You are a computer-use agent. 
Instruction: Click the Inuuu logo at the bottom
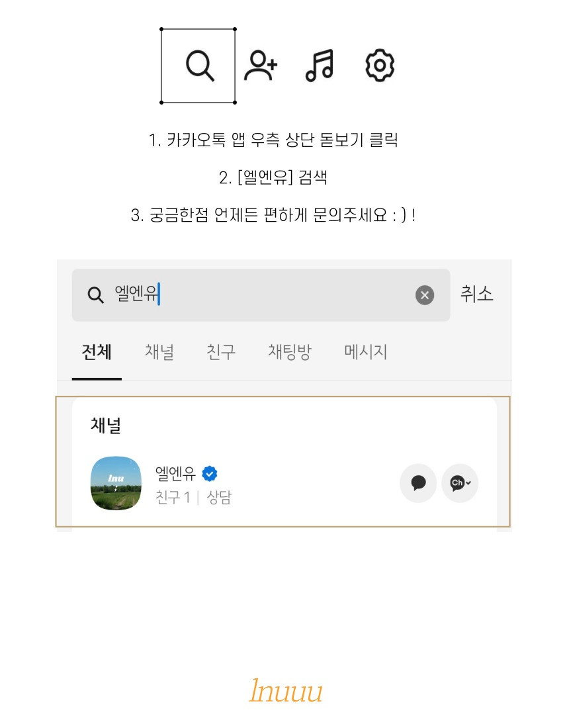coord(285,690)
